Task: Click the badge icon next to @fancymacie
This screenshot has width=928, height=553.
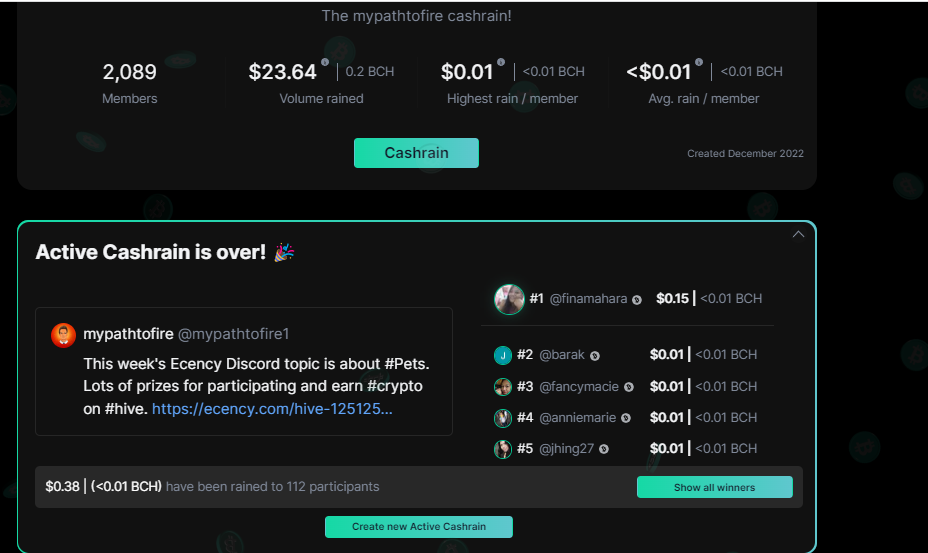Action: (629, 387)
